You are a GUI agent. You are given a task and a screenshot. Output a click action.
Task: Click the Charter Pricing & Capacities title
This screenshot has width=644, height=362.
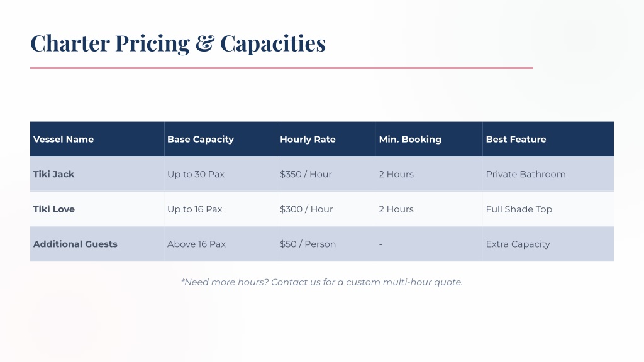coord(178,43)
